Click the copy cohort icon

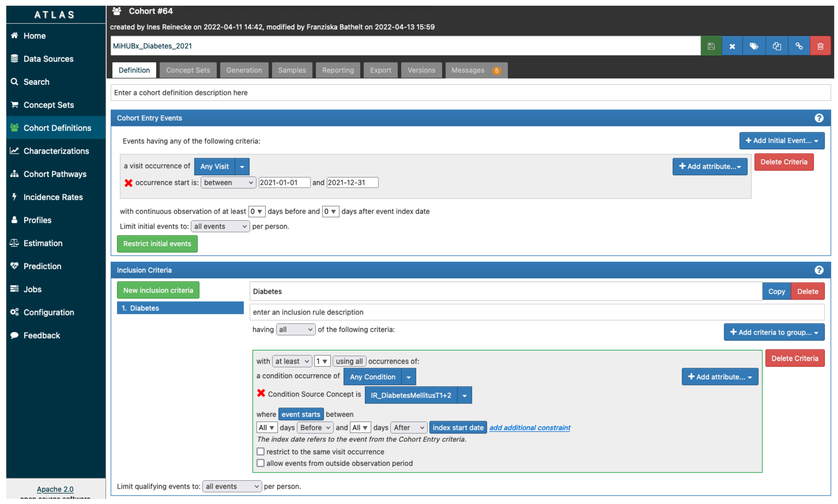click(777, 46)
